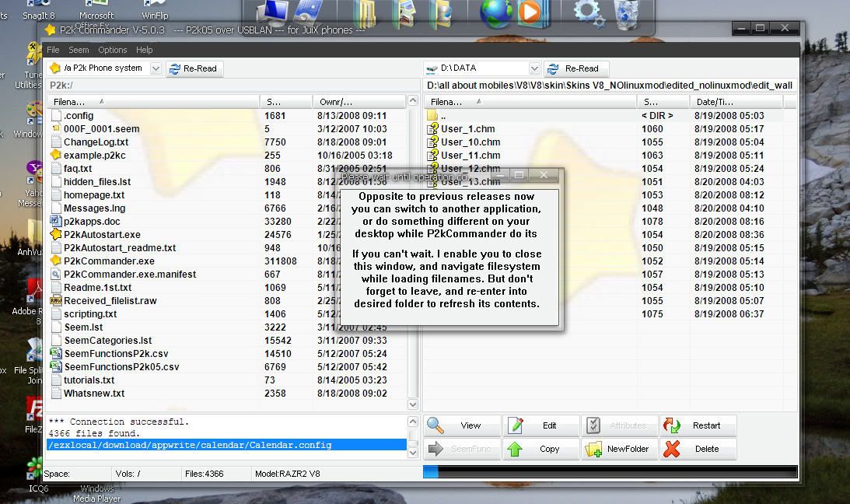Screen dimensions: 850x504
Task: Select Readme.1st.txt in file list
Action: coord(97,287)
